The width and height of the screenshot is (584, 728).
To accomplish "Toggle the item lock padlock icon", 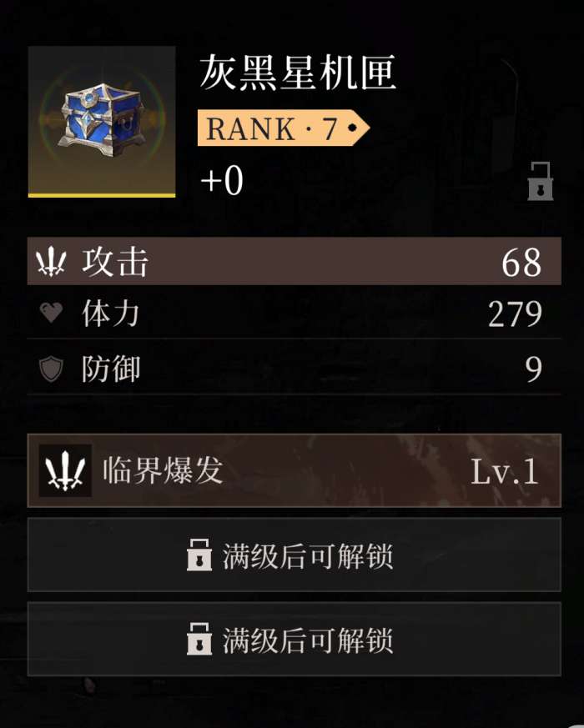I will coord(541,181).
